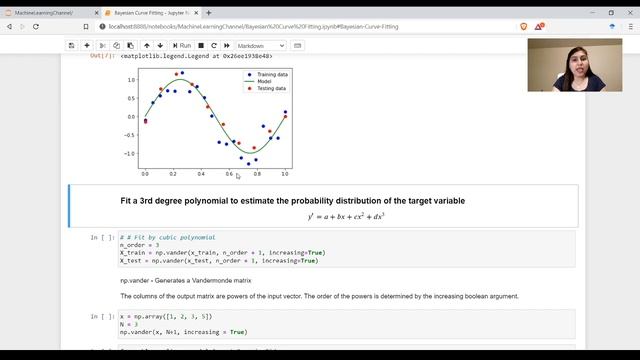Open the command palette keyboard icon

coord(298,46)
